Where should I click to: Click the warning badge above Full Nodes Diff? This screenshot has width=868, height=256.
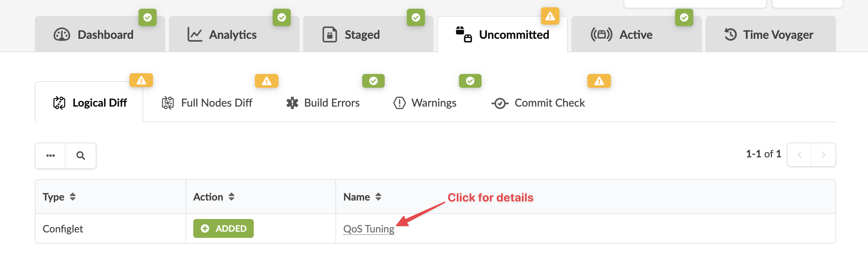point(266,81)
